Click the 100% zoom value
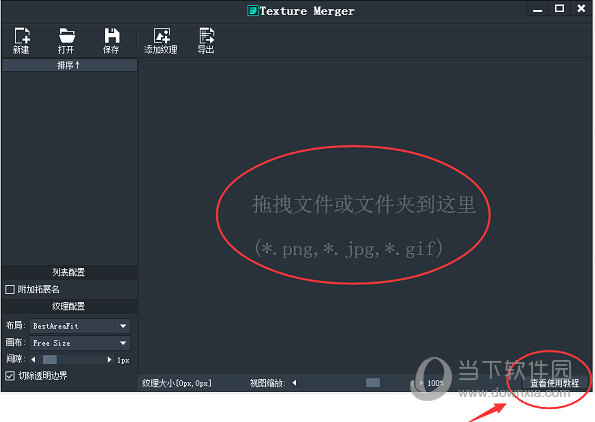Viewport: 595px width, 422px height. (x=435, y=383)
